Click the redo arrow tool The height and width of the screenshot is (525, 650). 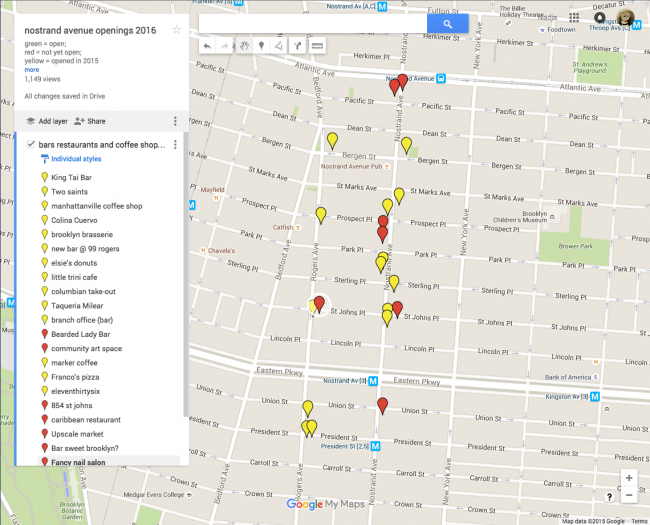tap(225, 46)
